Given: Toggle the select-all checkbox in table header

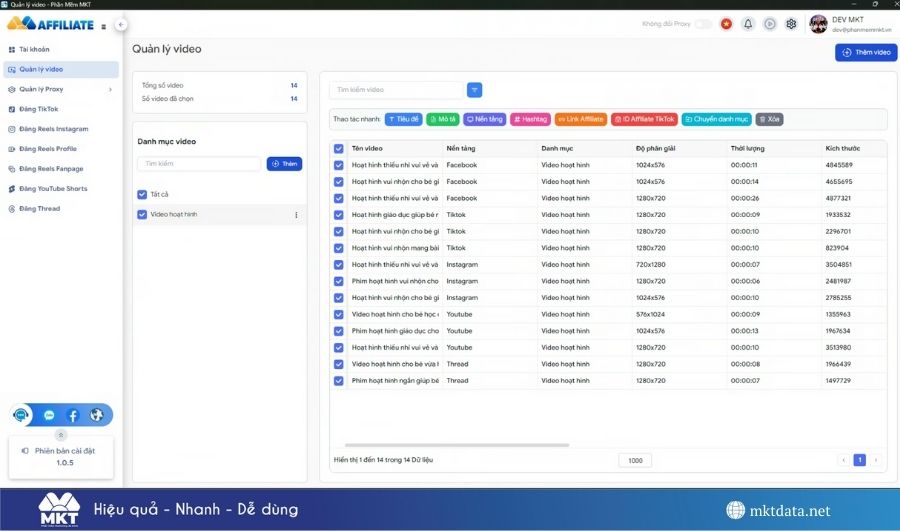Looking at the screenshot, I should [x=339, y=149].
